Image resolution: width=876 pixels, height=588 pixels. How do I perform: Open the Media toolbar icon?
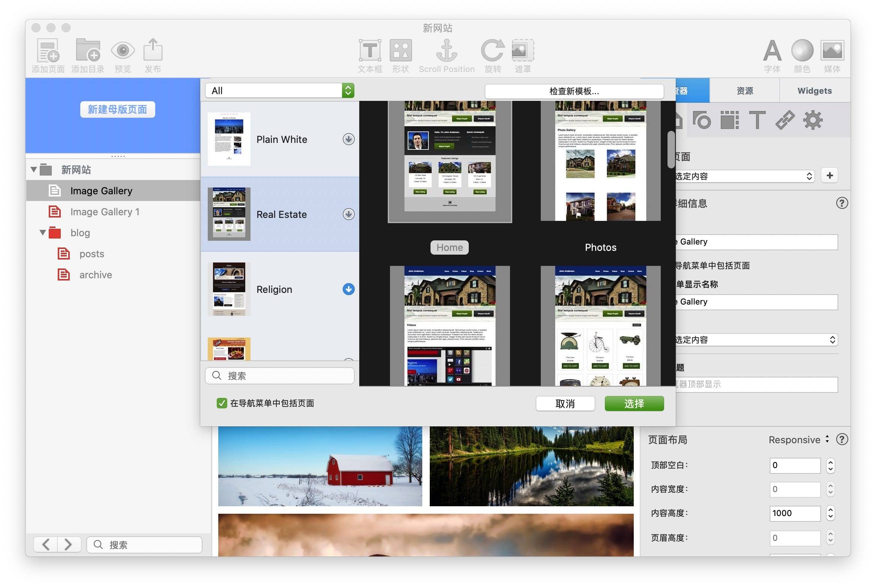tap(832, 51)
